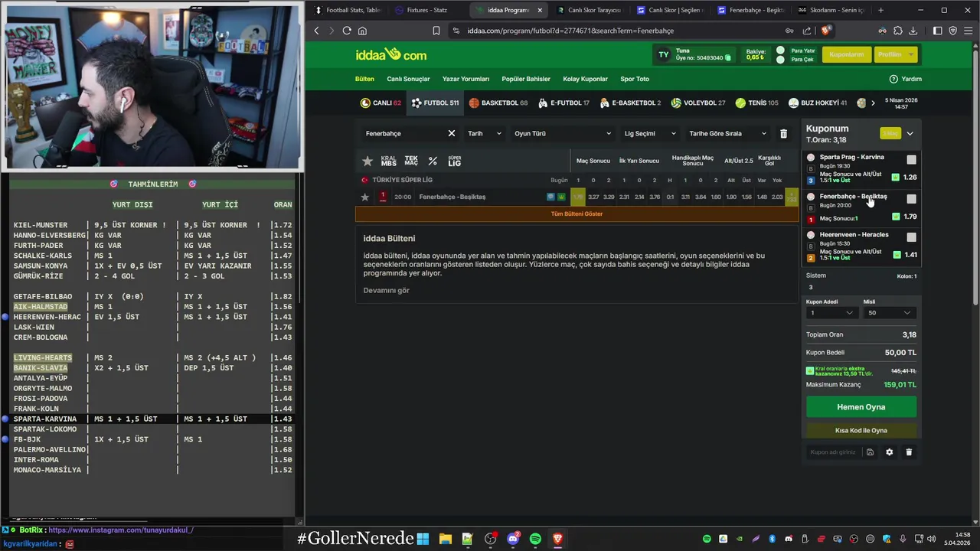
Task: Open the statistics icon in Fenerbahçe-Beşiktaş row
Action: pos(550,197)
